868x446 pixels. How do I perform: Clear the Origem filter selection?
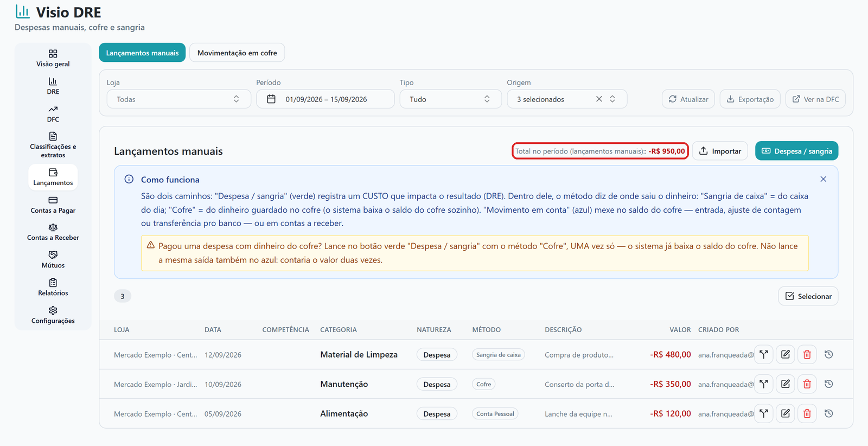pos(599,99)
